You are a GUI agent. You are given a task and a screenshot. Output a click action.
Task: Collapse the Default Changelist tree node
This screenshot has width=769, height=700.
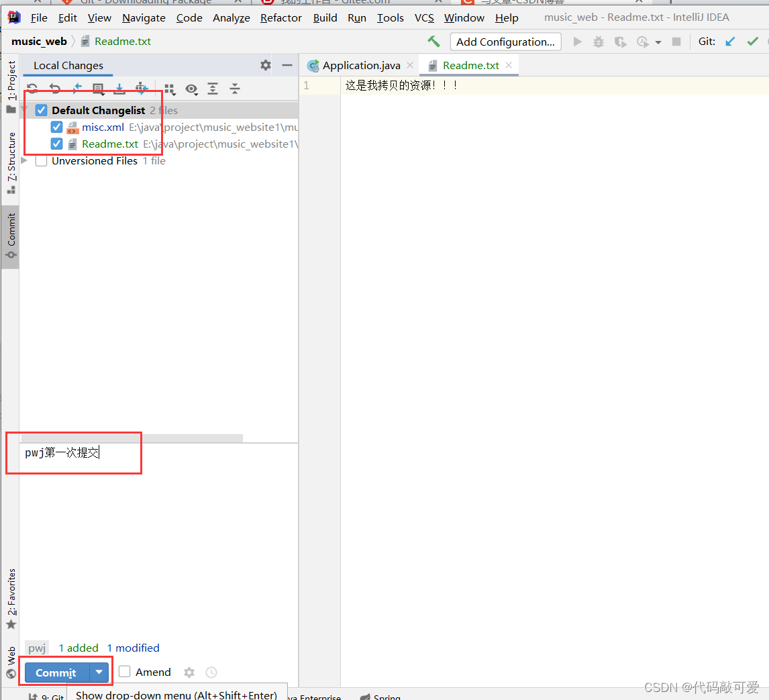click(x=24, y=110)
